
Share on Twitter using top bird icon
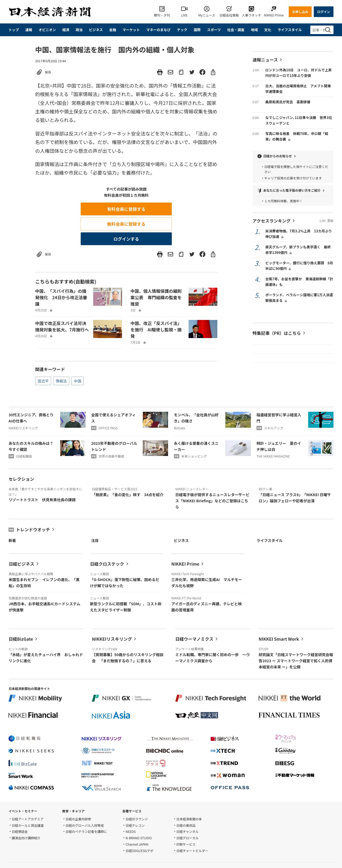tap(192, 72)
